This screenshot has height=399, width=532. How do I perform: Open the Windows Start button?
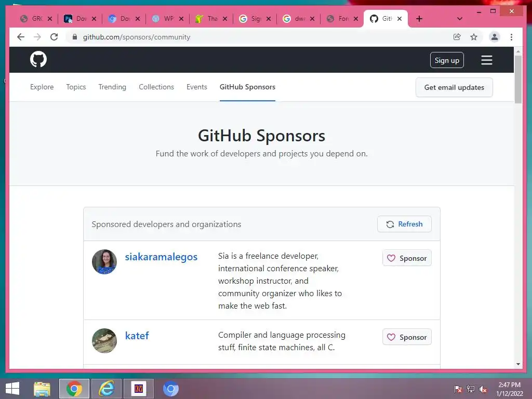12,389
